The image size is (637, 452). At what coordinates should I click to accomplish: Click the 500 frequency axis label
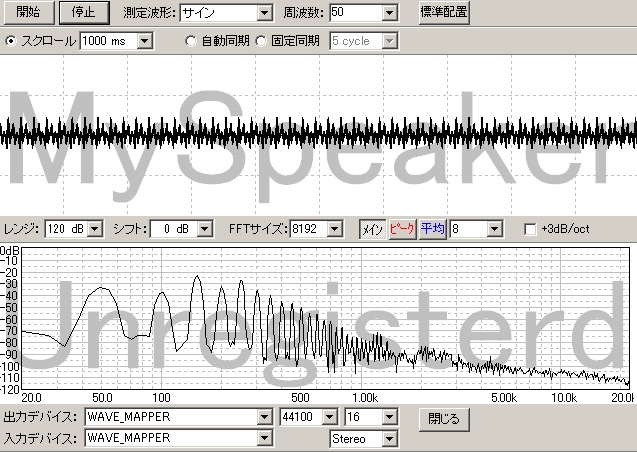[300, 398]
